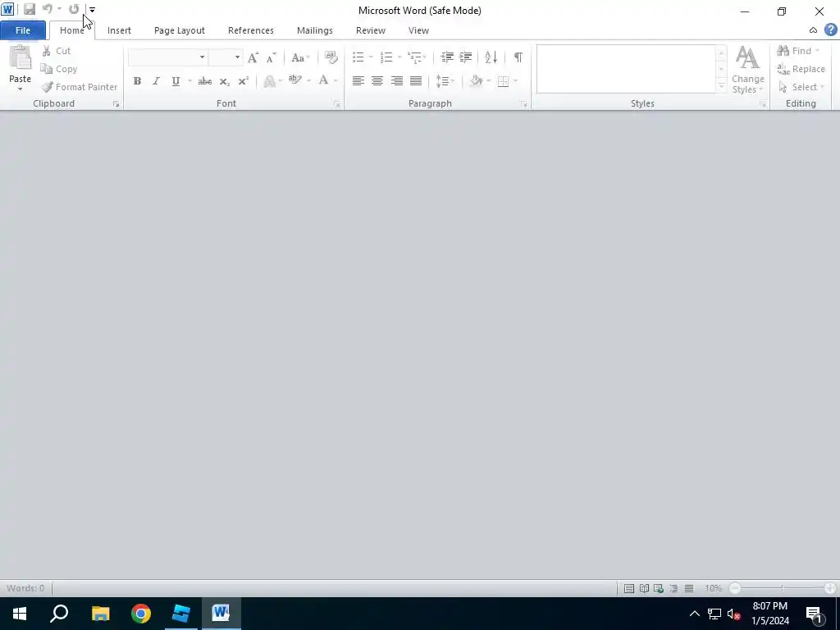Click the zoom slider track
The image size is (840, 630).
[782, 588]
